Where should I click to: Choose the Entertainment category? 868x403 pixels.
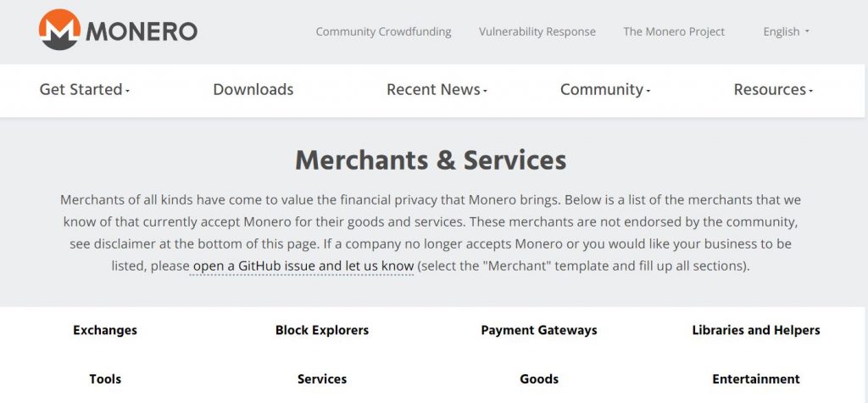pos(756,379)
